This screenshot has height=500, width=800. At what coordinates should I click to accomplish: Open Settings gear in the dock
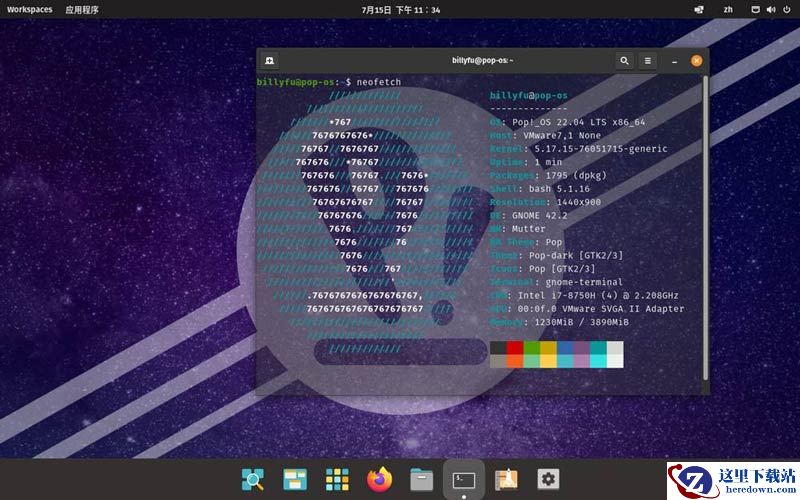[x=548, y=479]
